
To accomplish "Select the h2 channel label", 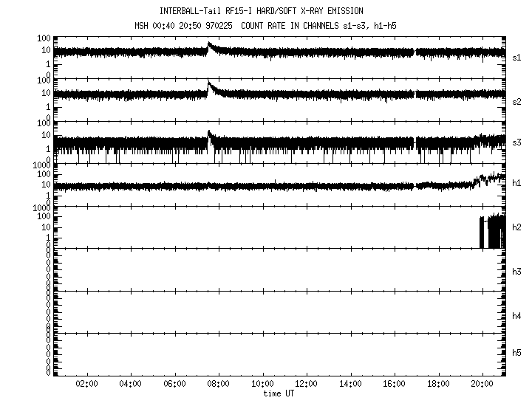I will pos(516,227).
